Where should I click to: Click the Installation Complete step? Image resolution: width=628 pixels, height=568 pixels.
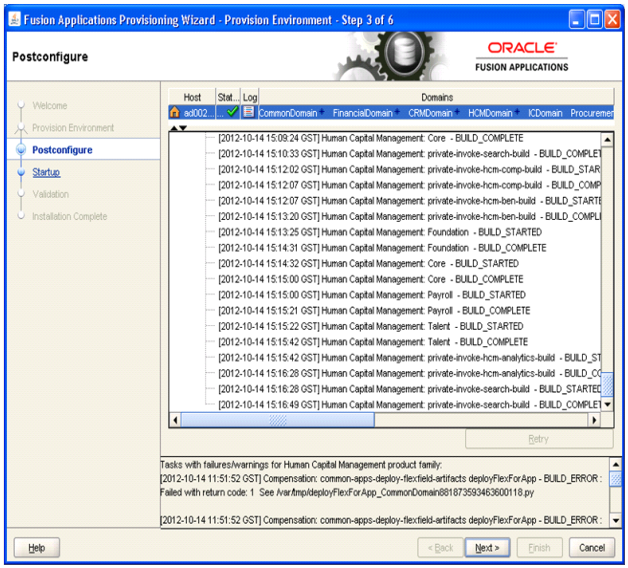point(69,216)
